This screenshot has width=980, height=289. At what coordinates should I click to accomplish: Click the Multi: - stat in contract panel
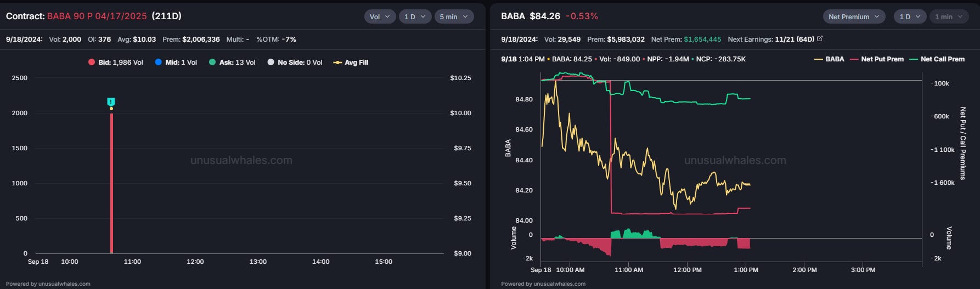point(238,39)
